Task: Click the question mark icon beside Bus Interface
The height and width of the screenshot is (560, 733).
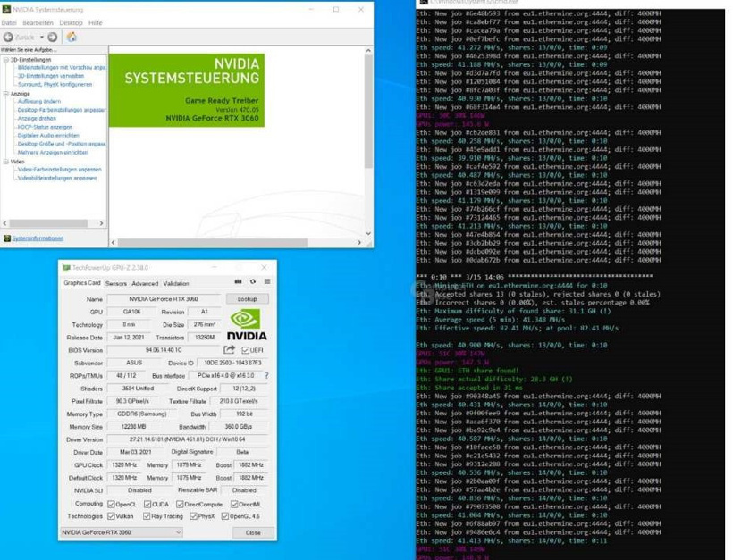Action: pos(266,375)
